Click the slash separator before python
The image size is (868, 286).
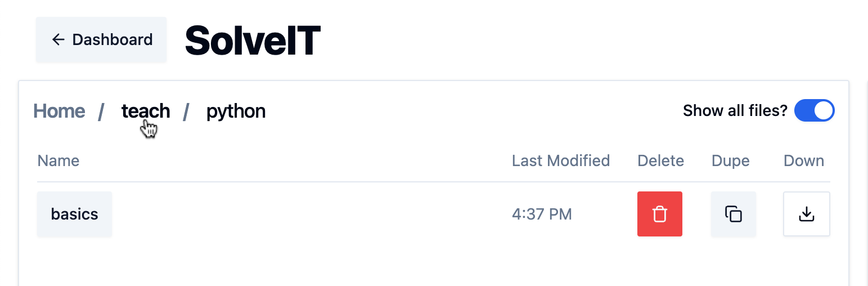click(x=186, y=111)
